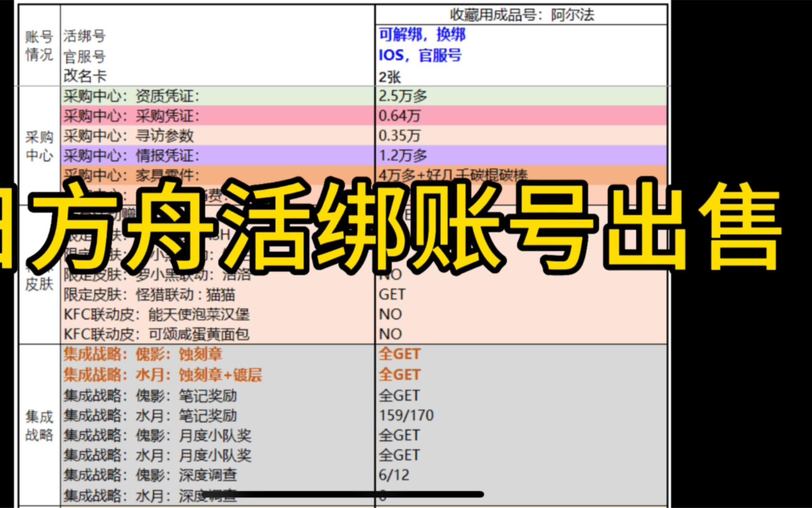Click the '采购中心: 资质凭证:' green row label

tap(132, 96)
